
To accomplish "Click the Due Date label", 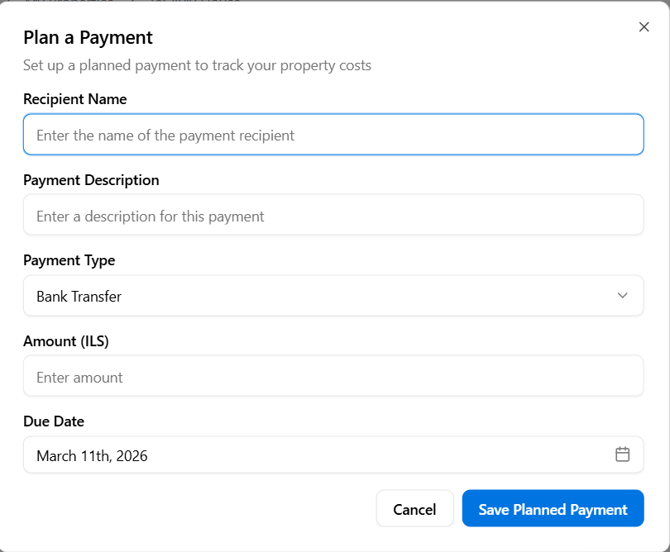I will tap(54, 421).
